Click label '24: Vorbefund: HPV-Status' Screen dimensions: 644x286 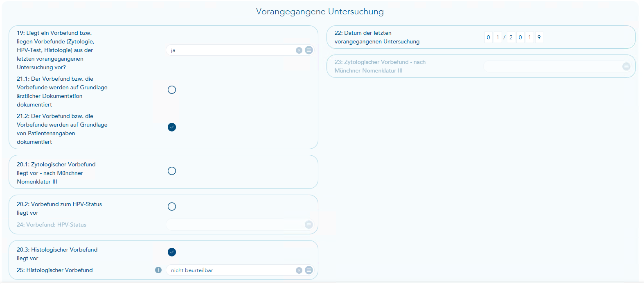[52, 225]
